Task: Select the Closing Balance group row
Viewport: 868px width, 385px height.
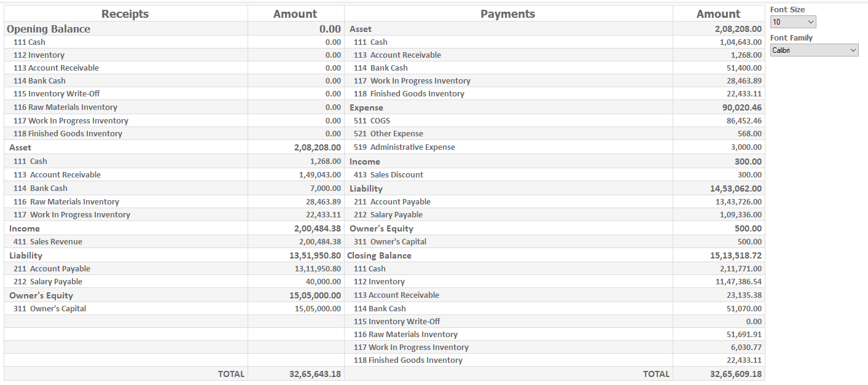Action: tap(379, 255)
